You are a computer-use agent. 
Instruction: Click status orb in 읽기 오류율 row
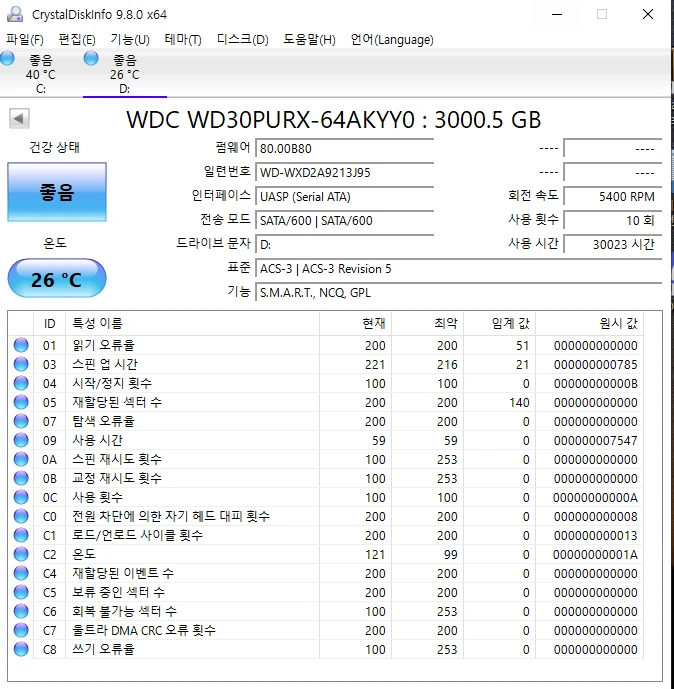pos(21,345)
